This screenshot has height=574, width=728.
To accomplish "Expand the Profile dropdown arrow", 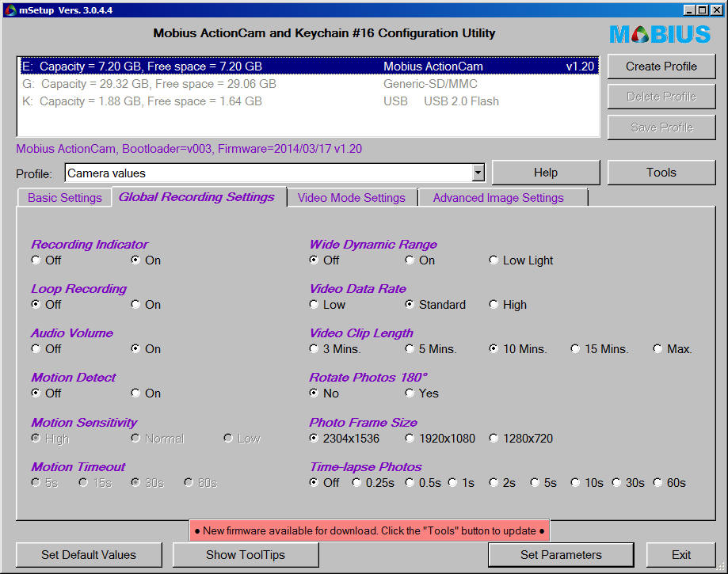I will pyautogui.click(x=478, y=173).
